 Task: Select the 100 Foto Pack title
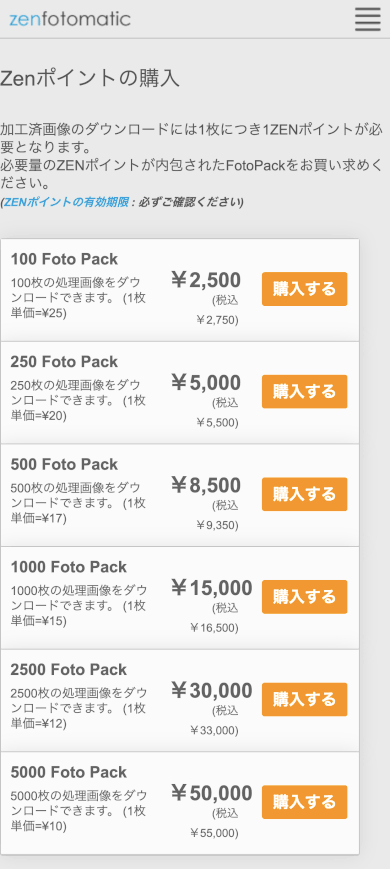(64, 259)
